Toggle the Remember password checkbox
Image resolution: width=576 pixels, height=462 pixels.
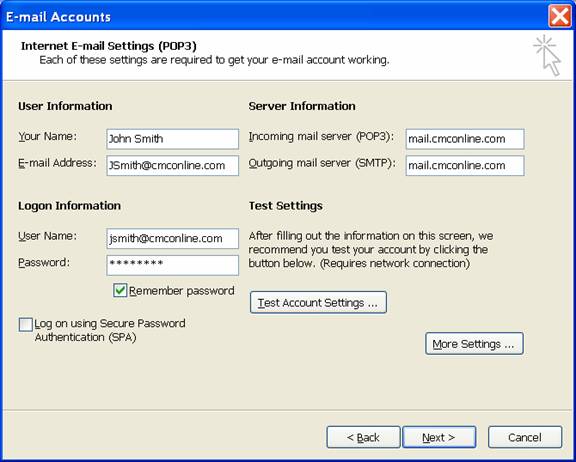coord(120,290)
